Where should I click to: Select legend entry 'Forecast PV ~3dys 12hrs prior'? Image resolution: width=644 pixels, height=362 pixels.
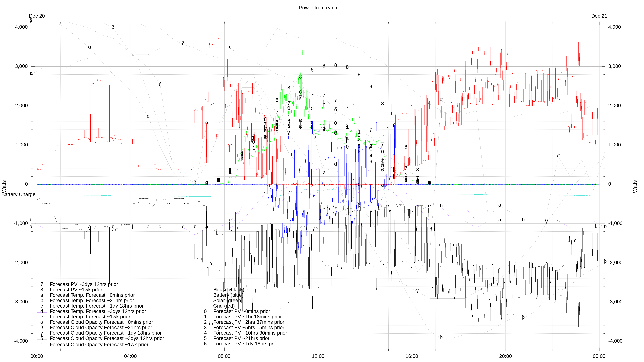click(x=84, y=284)
